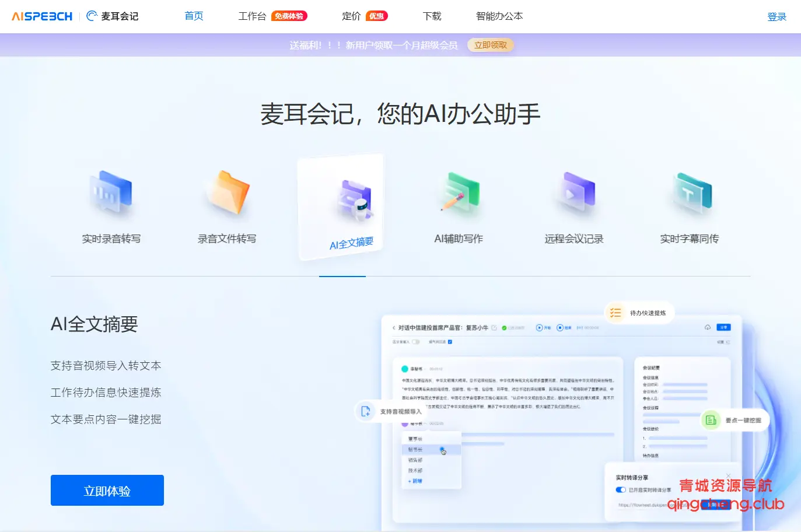The width and height of the screenshot is (801, 532).
Task: Click the back chevron beside the meeting title
Action: pos(394,327)
